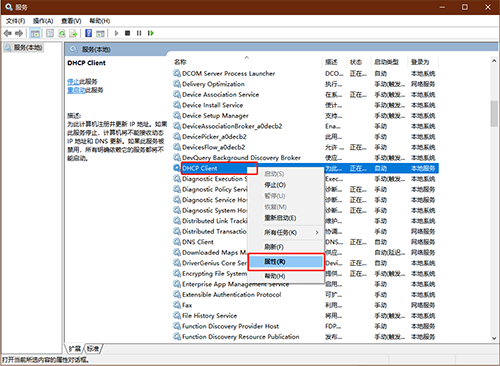Click the vertical scrollbar down arrow

tap(494, 338)
